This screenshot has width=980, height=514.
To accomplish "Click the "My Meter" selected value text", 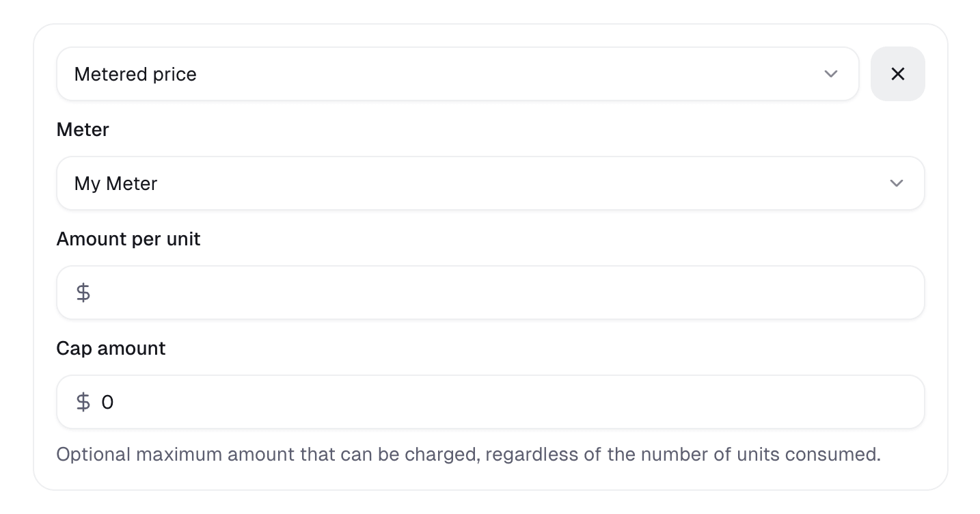I will [x=116, y=183].
